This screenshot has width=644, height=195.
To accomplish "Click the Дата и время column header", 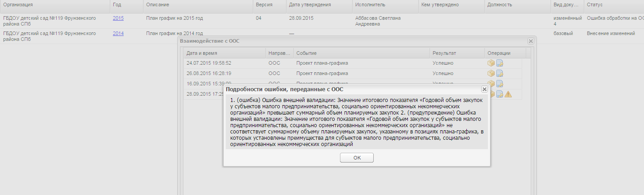I will click(x=224, y=53).
